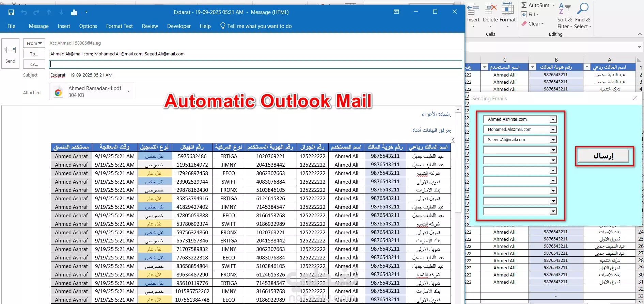Open the AutoSum dropdown arrow
This screenshot has height=304, width=644.
554,5
